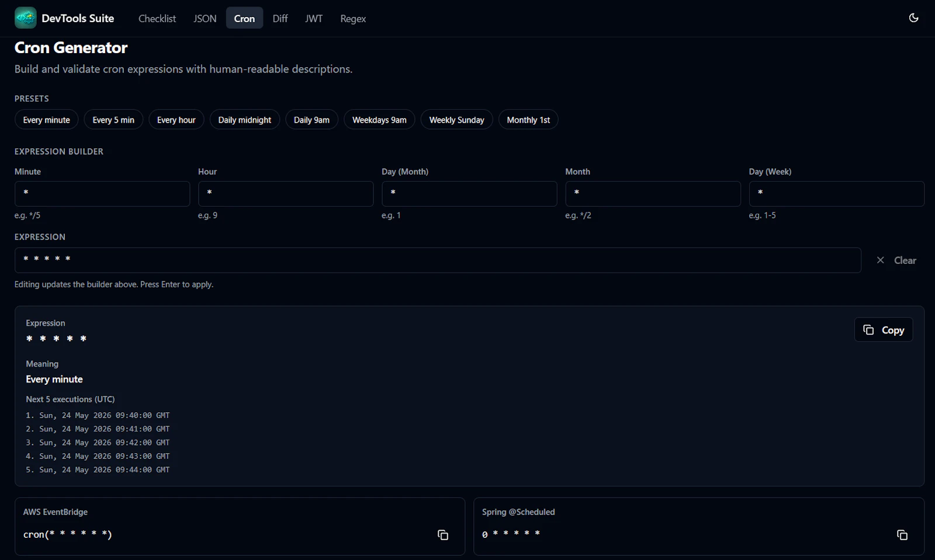Apply the Every 5 min preset
Screen dimensions: 935x560
tap(113, 120)
